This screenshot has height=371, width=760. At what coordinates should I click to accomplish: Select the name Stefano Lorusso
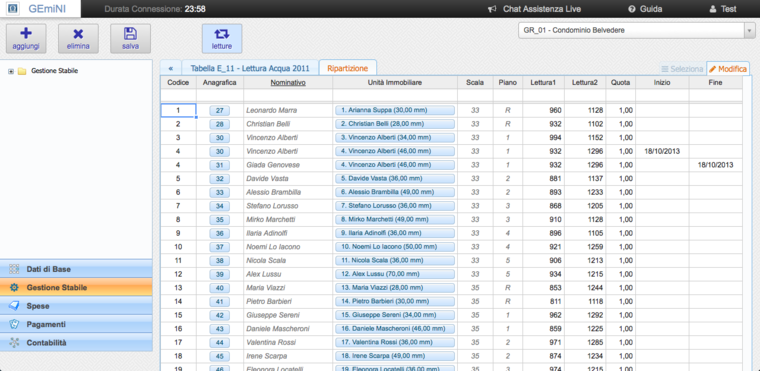272,206
